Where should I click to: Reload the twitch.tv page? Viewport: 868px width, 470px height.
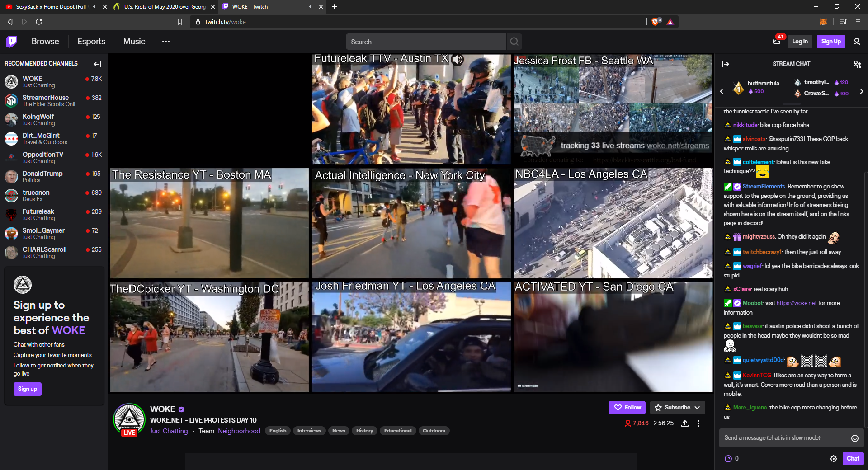pos(39,22)
